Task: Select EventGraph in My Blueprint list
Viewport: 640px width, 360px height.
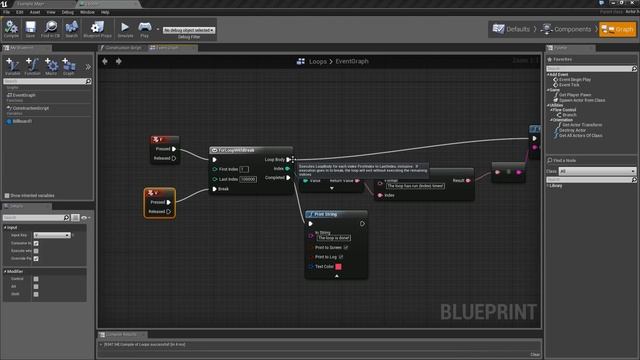Action: (x=24, y=95)
